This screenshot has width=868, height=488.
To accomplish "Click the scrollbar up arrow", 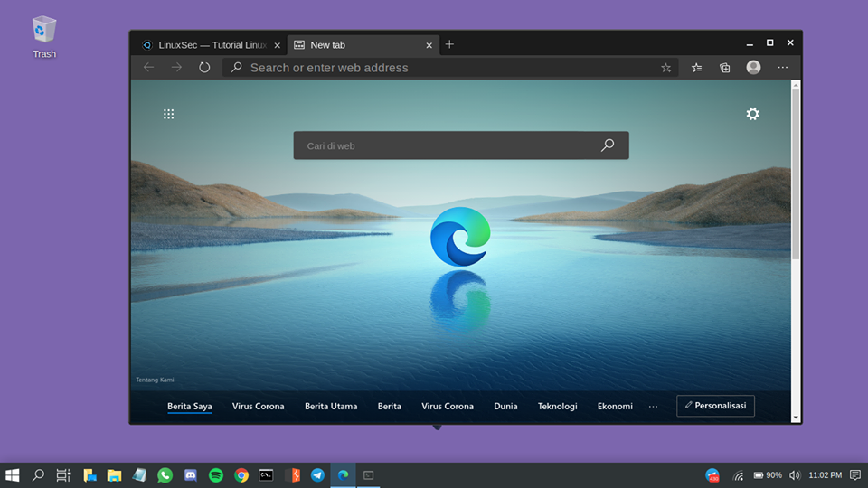I will 796,85.
